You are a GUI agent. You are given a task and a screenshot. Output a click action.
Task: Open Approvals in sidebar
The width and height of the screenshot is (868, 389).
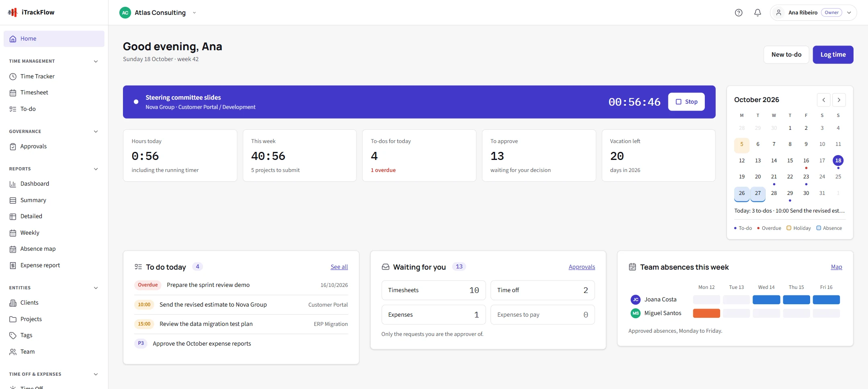coord(54,146)
